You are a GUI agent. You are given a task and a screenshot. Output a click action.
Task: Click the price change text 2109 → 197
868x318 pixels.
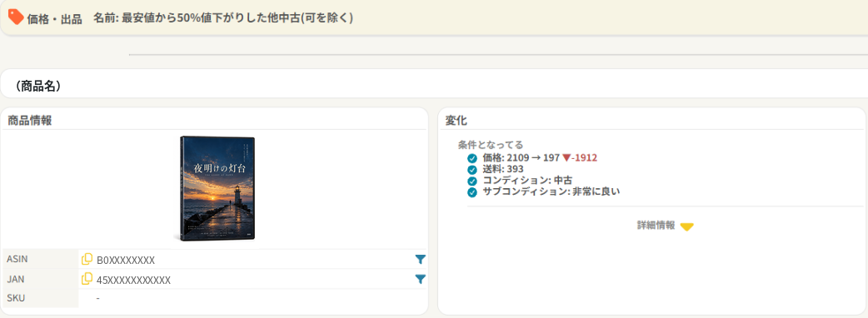[533, 158]
